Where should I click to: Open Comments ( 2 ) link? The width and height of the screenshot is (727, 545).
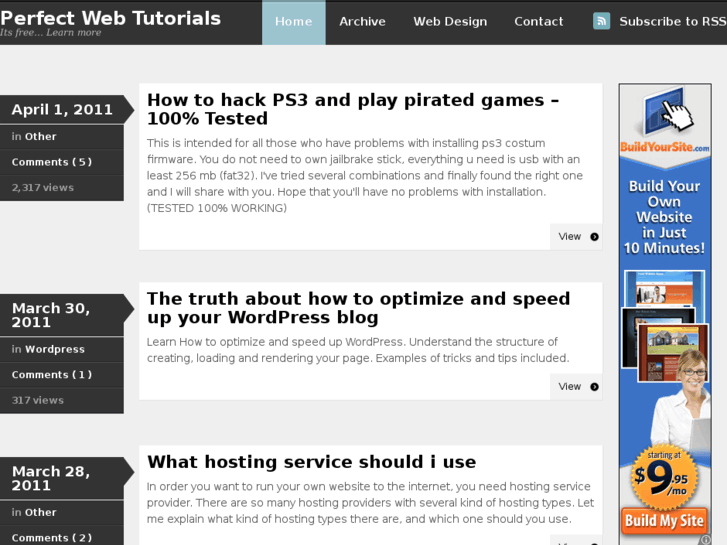(52, 538)
